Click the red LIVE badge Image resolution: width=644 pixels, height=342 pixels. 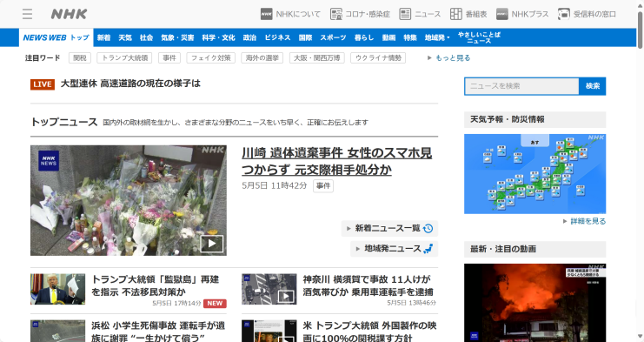click(43, 84)
